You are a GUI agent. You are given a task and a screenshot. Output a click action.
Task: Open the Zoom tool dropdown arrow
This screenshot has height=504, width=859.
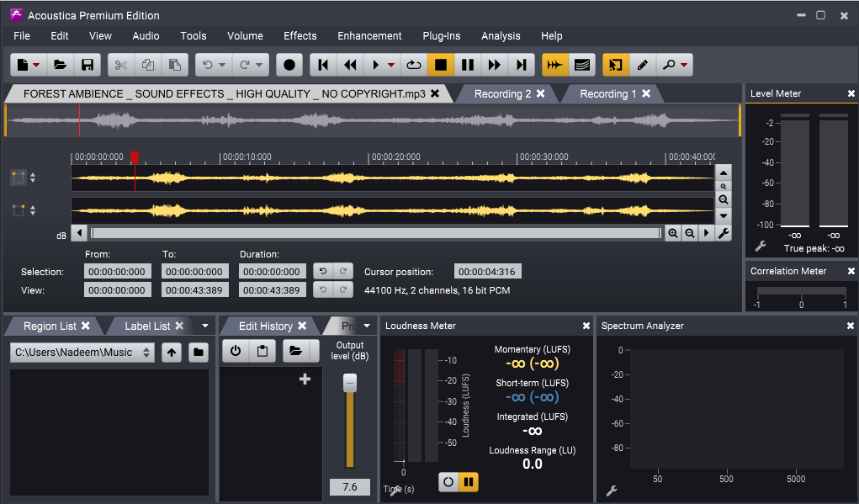684,65
